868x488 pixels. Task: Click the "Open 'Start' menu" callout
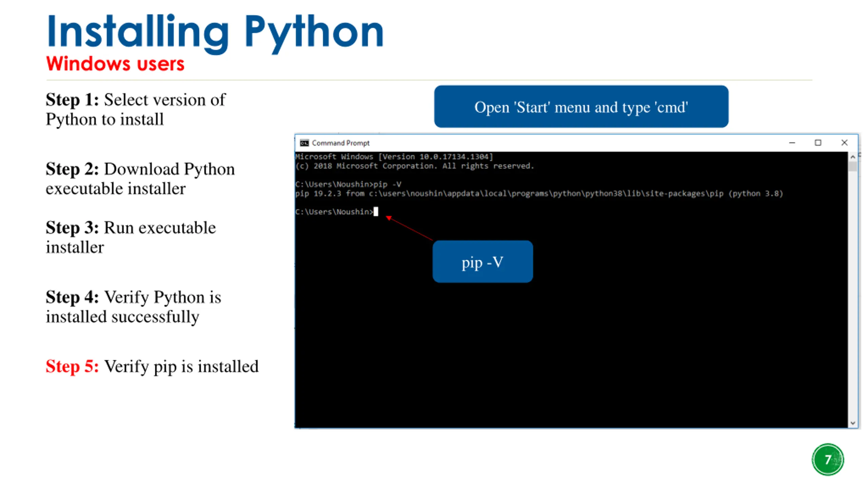coord(581,107)
